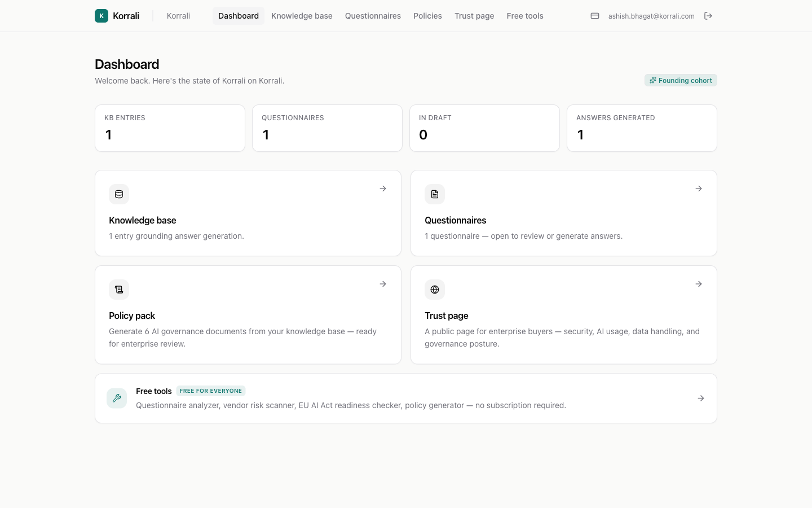Click the sparkle icon in Founding cohort badge
812x508 pixels.
(x=653, y=80)
